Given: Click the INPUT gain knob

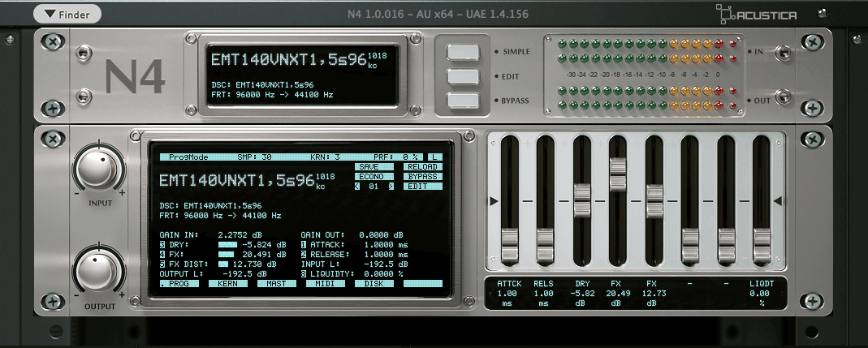Looking at the screenshot, I should [98, 169].
